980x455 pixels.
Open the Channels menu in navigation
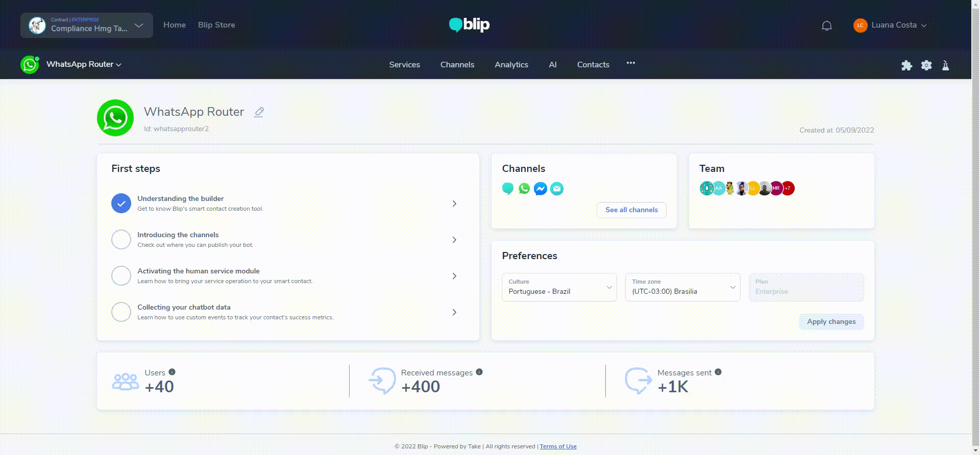457,65
